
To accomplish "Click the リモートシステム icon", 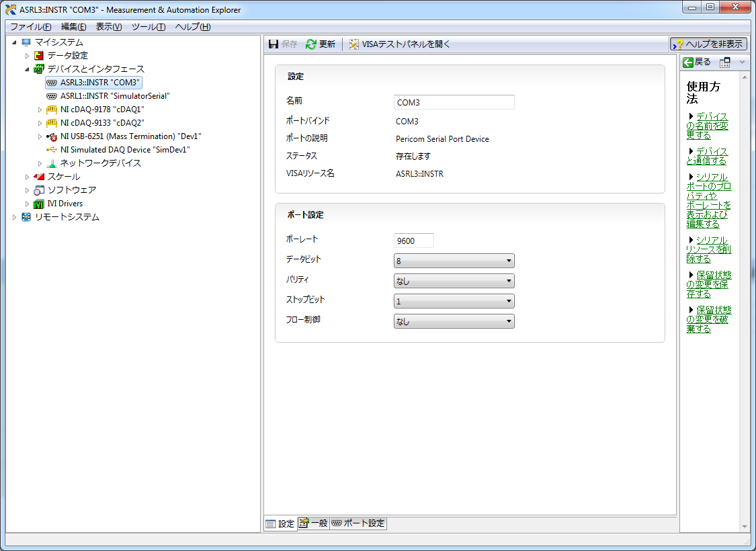I will [x=26, y=217].
